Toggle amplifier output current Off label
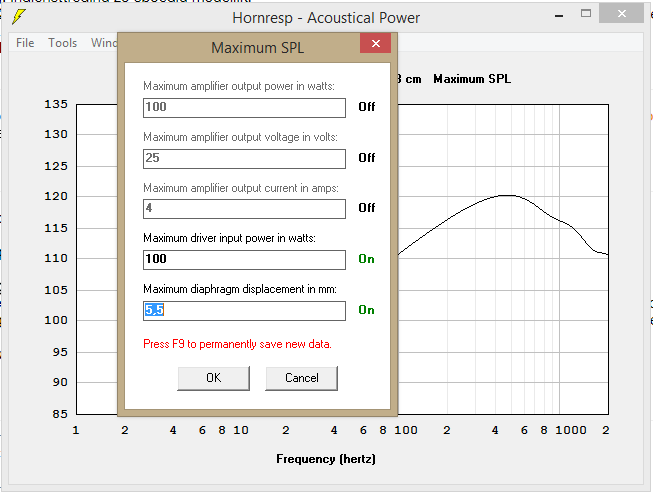 (x=367, y=208)
